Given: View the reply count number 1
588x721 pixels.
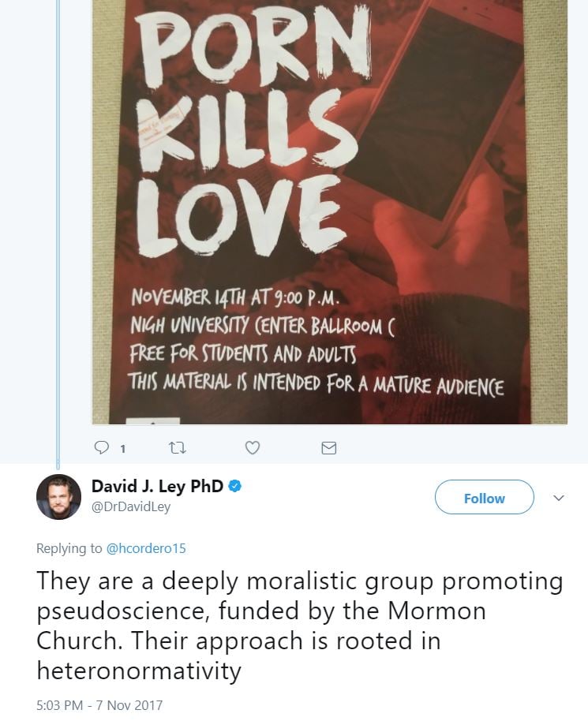Looking at the screenshot, I should tap(122, 449).
